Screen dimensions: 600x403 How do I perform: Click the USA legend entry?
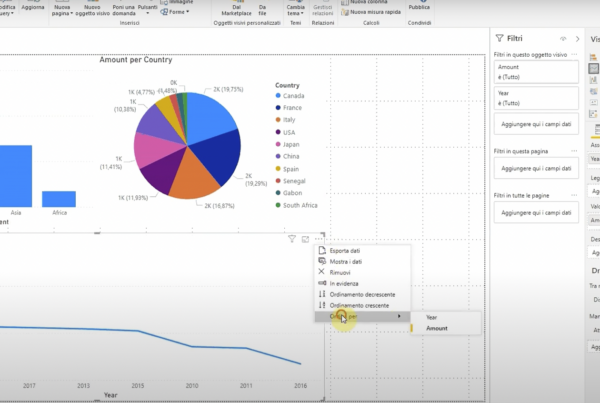285,132
